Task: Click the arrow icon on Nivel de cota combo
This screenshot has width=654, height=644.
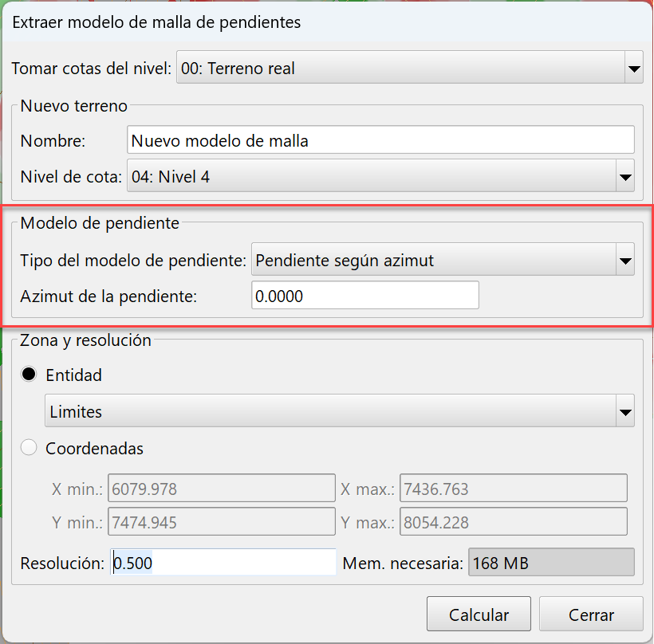Action: pos(625,176)
